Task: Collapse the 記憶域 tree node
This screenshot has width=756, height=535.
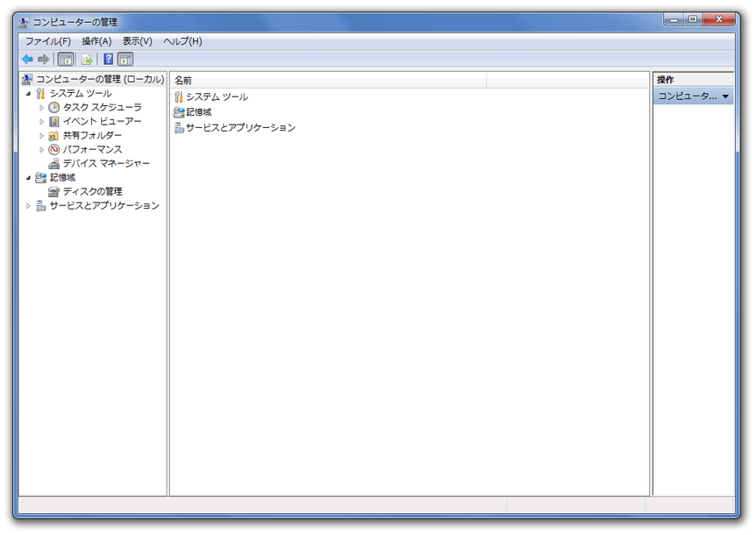Action: tap(28, 178)
